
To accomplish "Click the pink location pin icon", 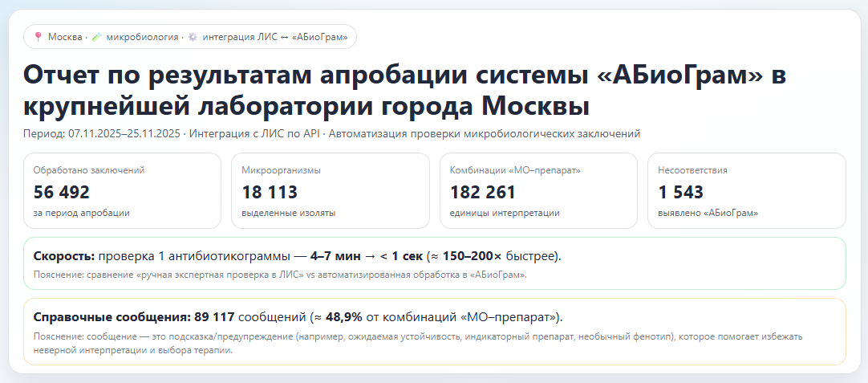I will (x=38, y=37).
